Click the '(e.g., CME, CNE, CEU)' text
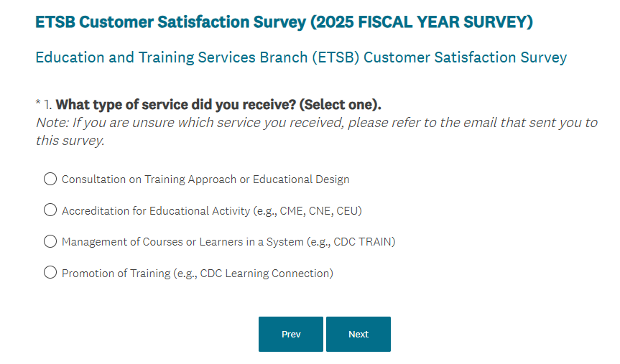This screenshot has width=620, height=364. point(307,211)
